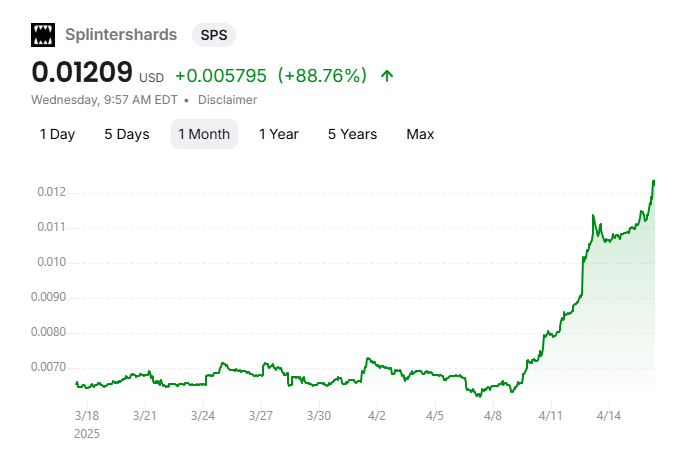Show the Max range chart
This screenshot has height=455, width=694.
click(x=420, y=134)
